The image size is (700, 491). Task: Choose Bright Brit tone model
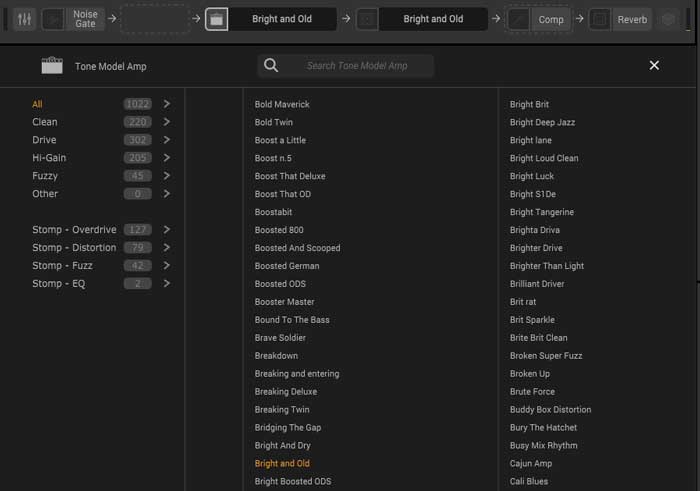click(x=529, y=104)
